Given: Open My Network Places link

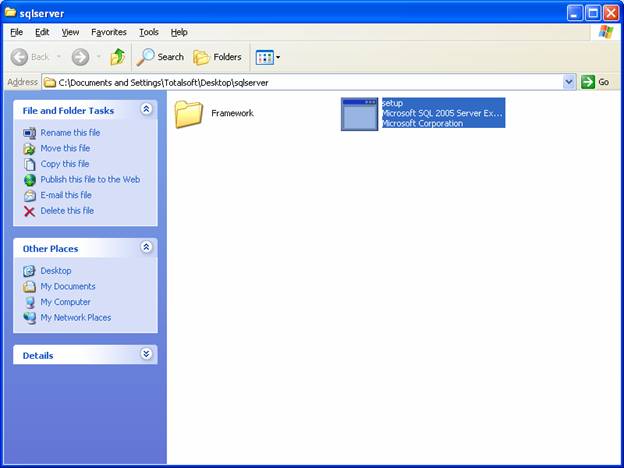Looking at the screenshot, I should point(76,318).
